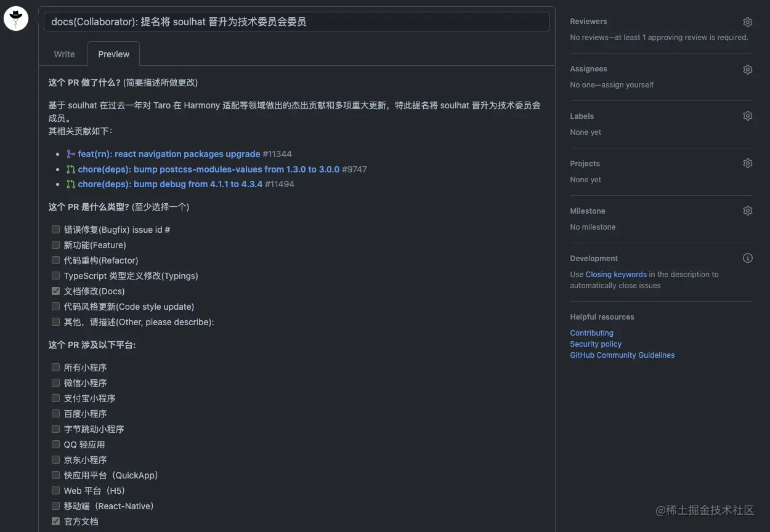This screenshot has width=770, height=532.
Task: Open Contributing resource link
Action: [591, 333]
